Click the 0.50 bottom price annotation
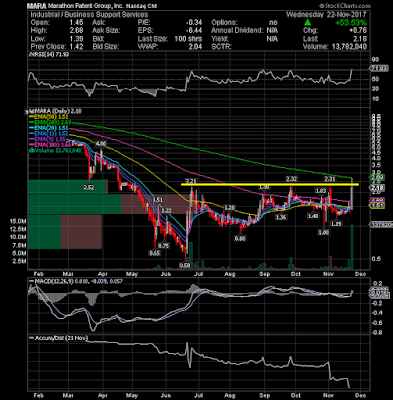This screenshot has width=393, height=400. [x=185, y=265]
